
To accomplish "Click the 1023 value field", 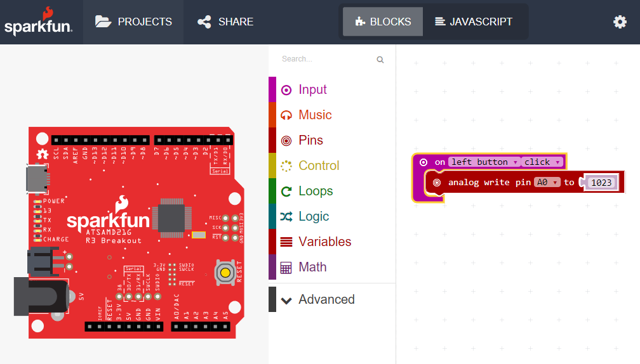I will [601, 183].
